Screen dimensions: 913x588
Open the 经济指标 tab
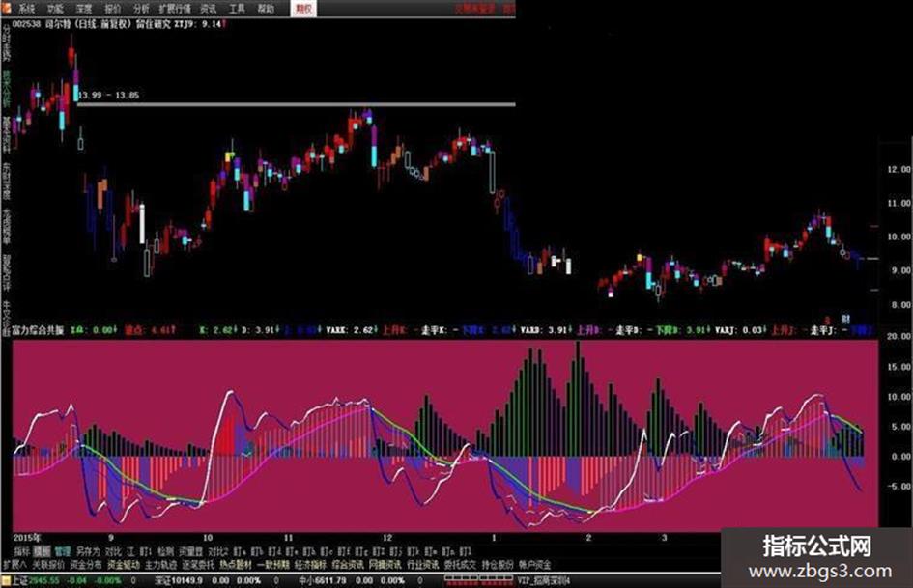pos(310,565)
